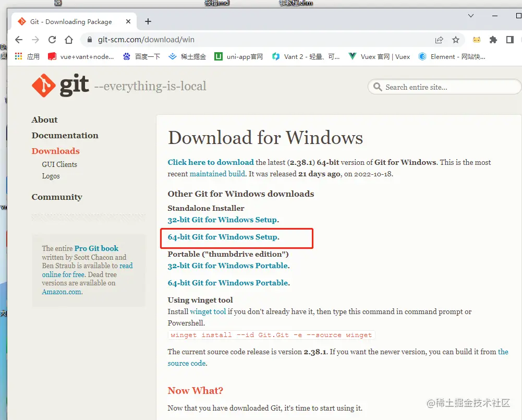Image resolution: width=522 pixels, height=420 pixels.
Task: Open GUI Clients page
Action: coord(59,164)
